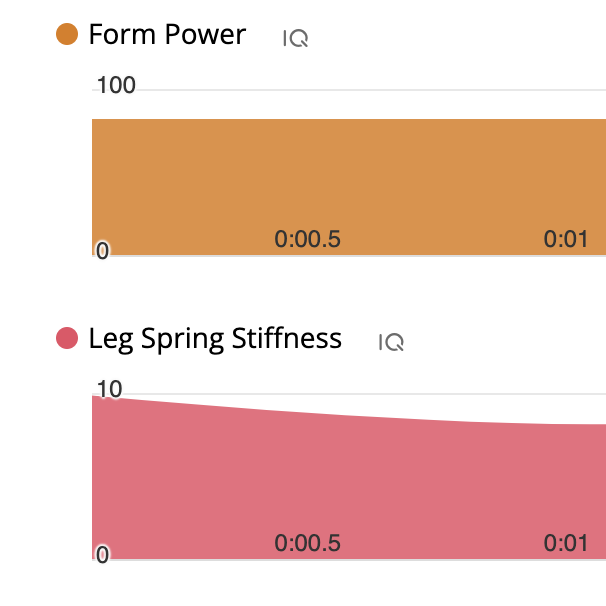The width and height of the screenshot is (606, 606).
Task: Click the sloping curve edge of Leg Spring area
Action: coord(349,416)
